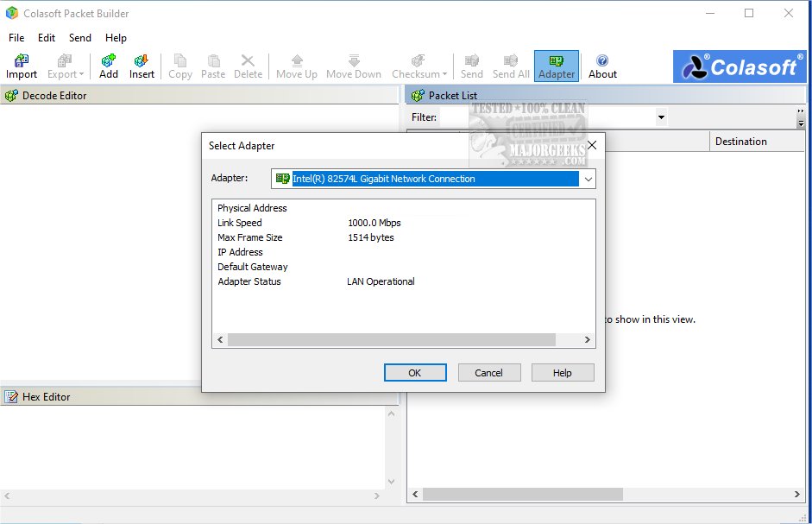The image size is (812, 524).
Task: Click Packet List scroll right arrow
Action: pos(797,495)
